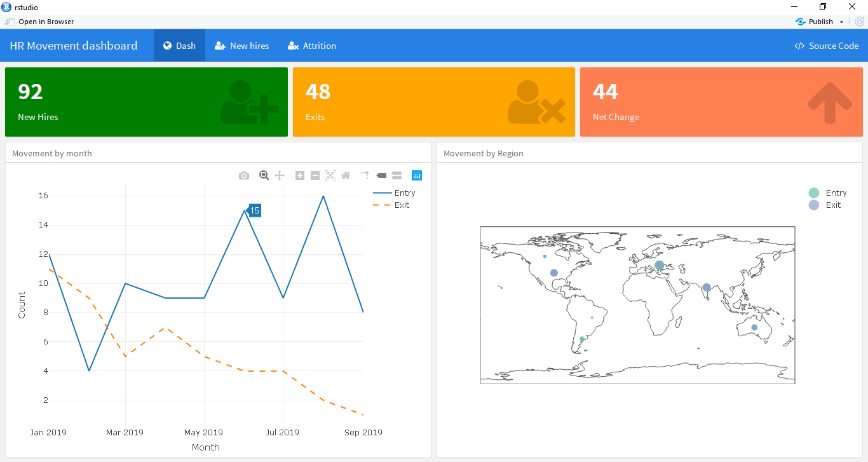
Task: Click the Movement by month panel title
Action: pyautogui.click(x=52, y=153)
